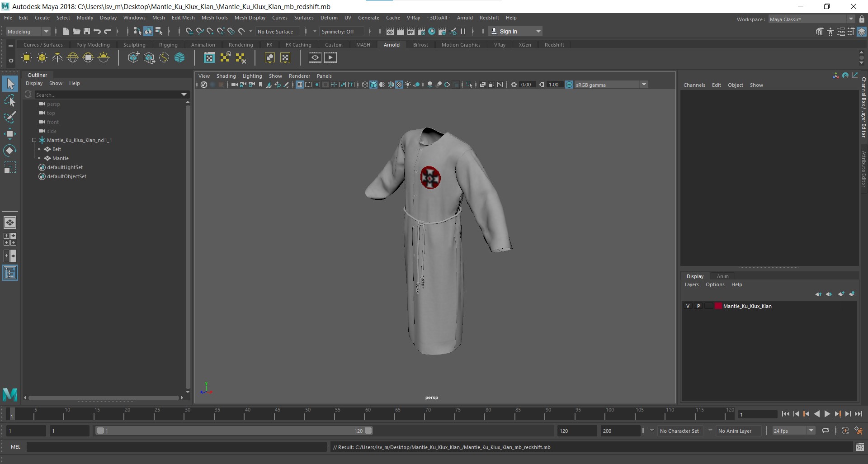Open the Mesh Tools menu
Viewport: 868px width, 464px height.
point(214,18)
